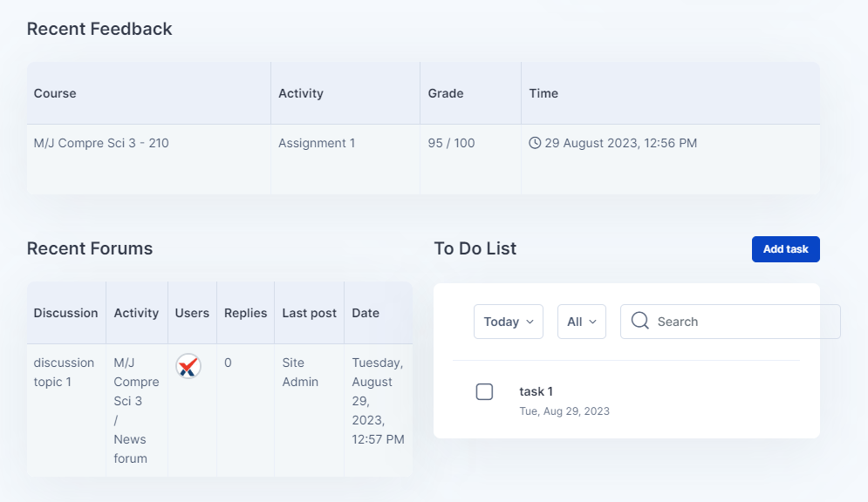Open the discussion topic 1 thread

64,372
